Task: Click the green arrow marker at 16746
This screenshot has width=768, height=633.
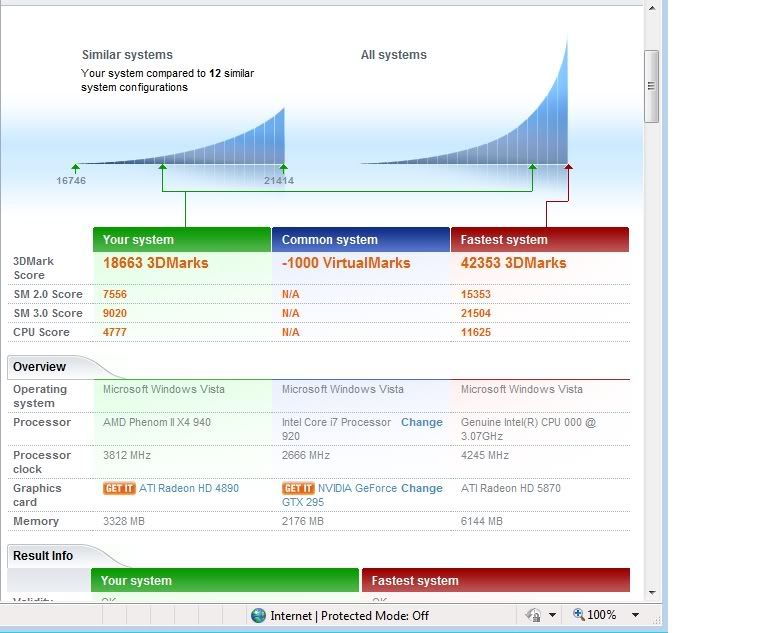Action: pos(74,168)
